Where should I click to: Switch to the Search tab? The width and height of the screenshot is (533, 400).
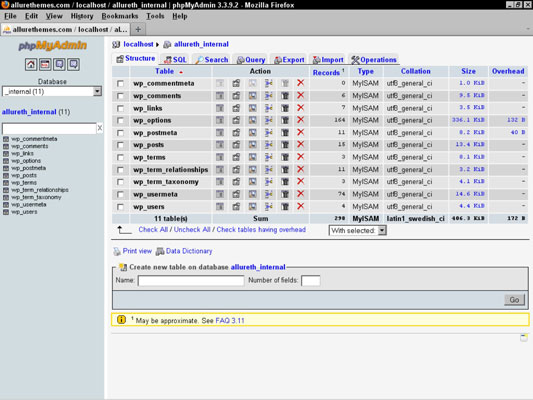click(212, 60)
